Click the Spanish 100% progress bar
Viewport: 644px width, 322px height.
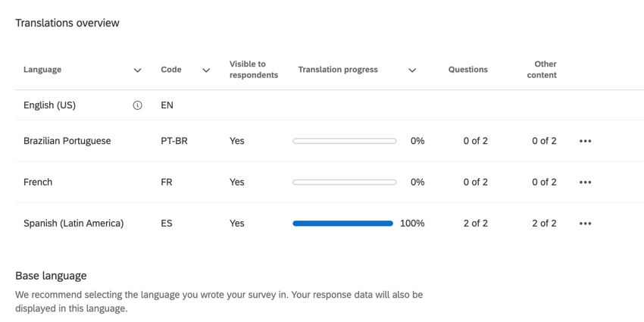click(x=342, y=224)
